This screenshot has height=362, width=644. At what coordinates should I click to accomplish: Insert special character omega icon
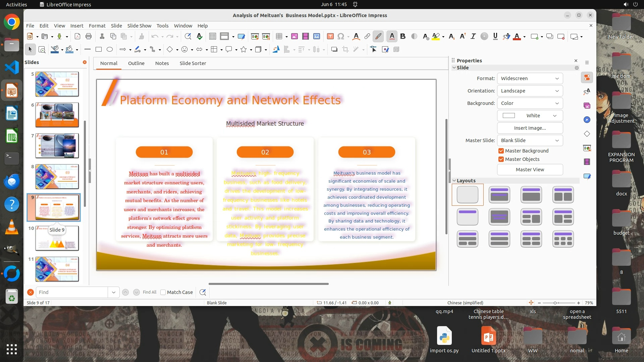(341, 37)
